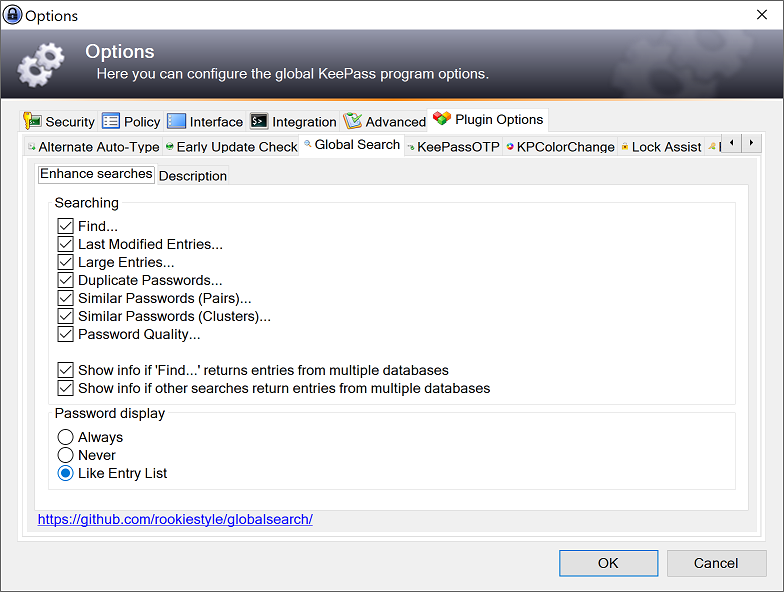Screen dimensions: 784x592
Task: Click the KeePass lock icon in title bar
Action: [x=12, y=15]
